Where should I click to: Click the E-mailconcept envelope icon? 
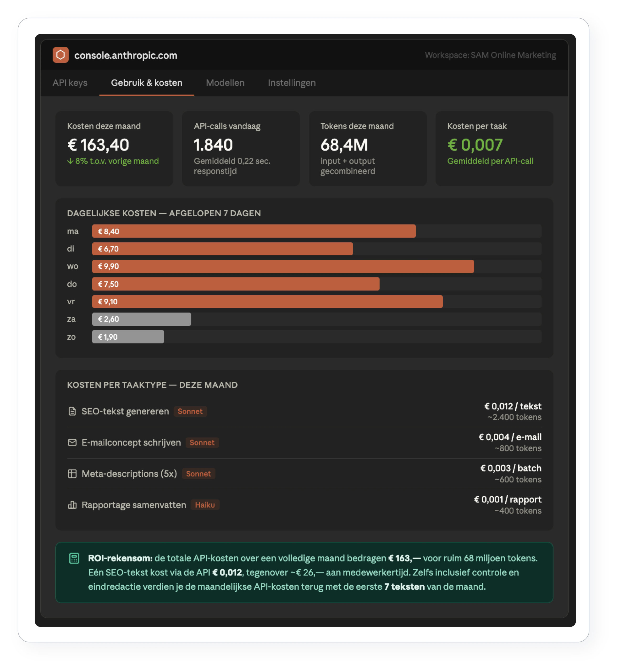72,443
